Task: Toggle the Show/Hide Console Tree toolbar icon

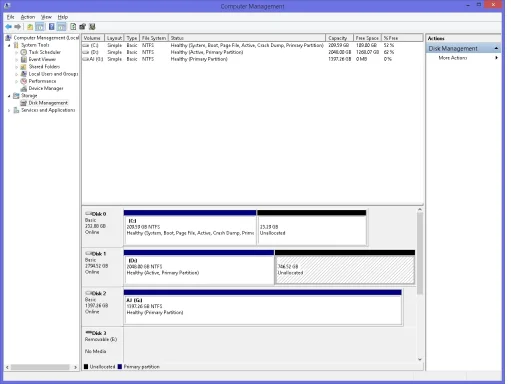Action: [40, 27]
